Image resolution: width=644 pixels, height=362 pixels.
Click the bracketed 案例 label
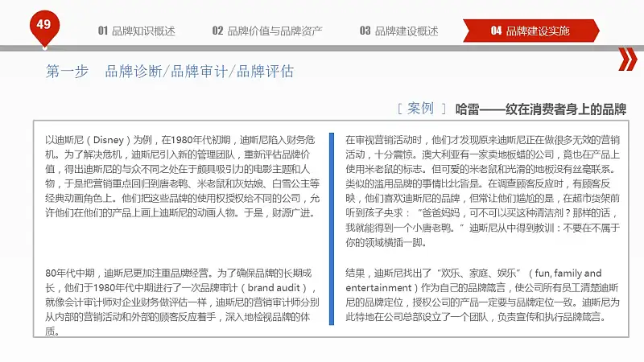[x=421, y=109]
